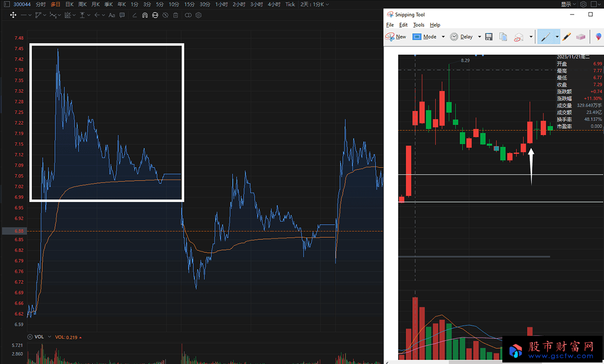The image size is (604, 364).
Task: Toggle the VOL indicator circle icon
Action: click(x=30, y=337)
